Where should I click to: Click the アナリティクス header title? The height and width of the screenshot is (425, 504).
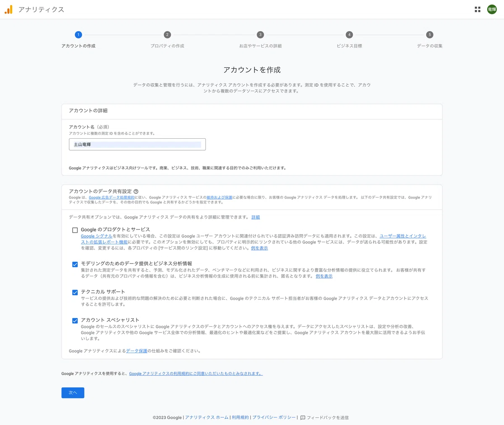click(x=41, y=9)
